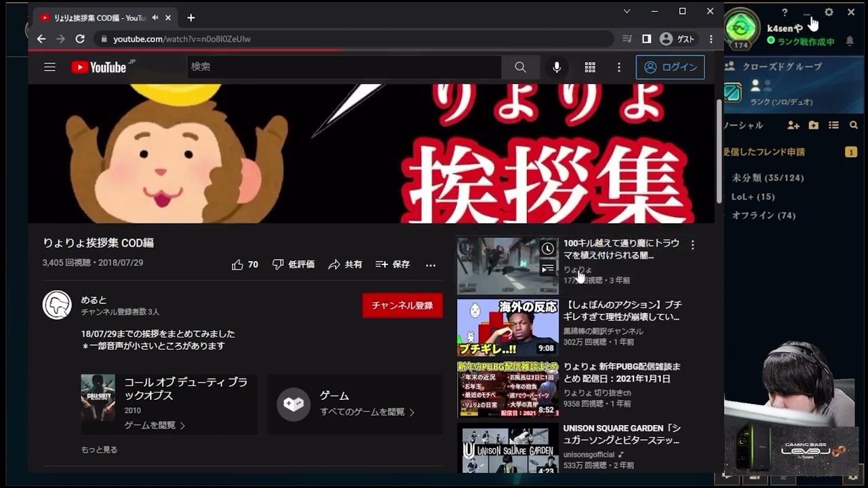This screenshot has height=488, width=868.
Task: Click the video player area
Action: (x=371, y=152)
